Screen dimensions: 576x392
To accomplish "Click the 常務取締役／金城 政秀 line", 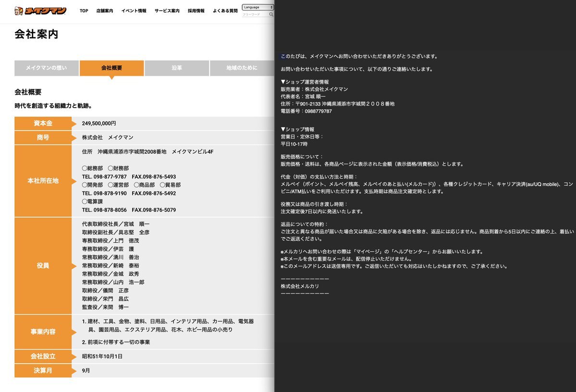I will click(110, 274).
